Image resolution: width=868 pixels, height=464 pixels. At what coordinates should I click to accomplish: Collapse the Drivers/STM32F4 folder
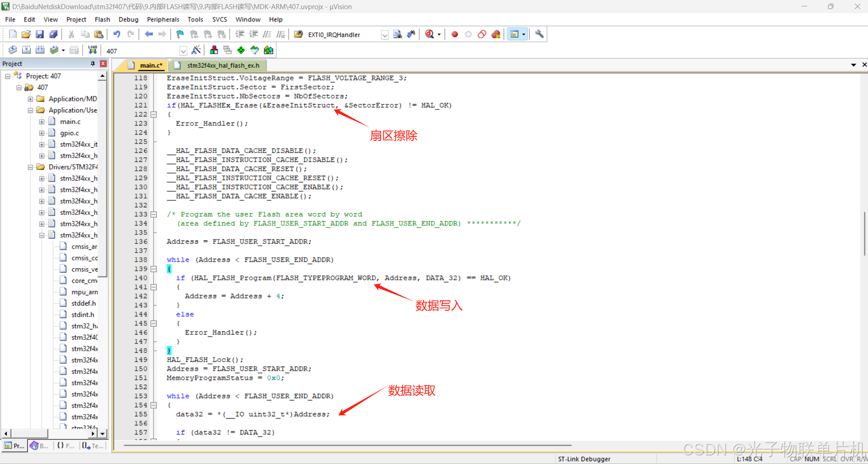tap(30, 166)
